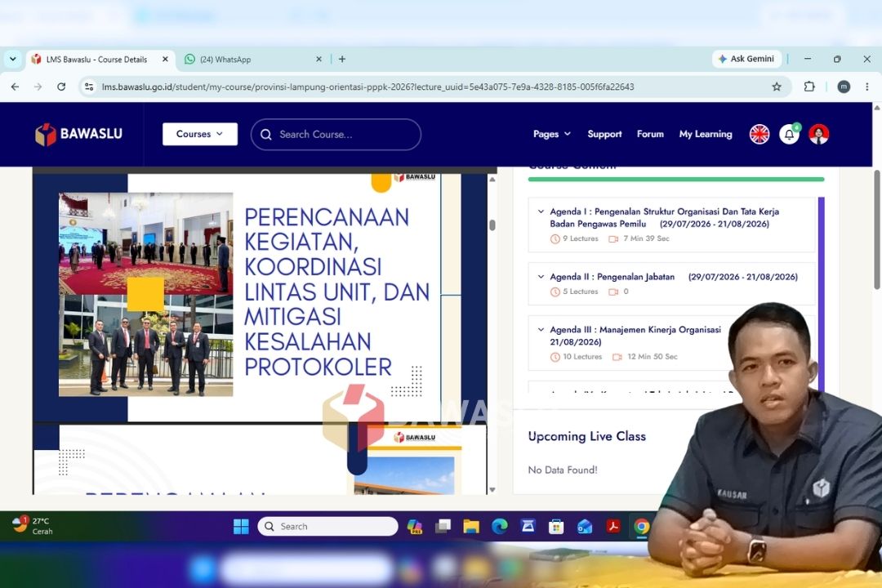This screenshot has width=882, height=588.
Task: Focus the Search Course field
Action: click(x=336, y=135)
